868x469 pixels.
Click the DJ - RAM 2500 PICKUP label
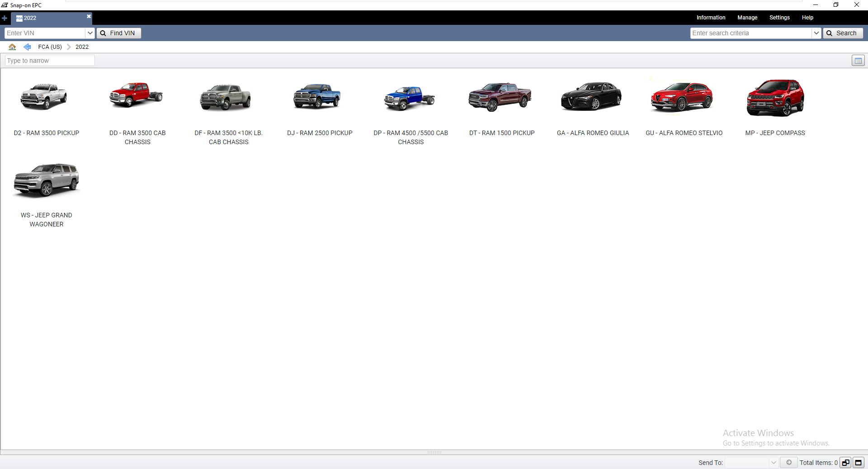pos(320,133)
